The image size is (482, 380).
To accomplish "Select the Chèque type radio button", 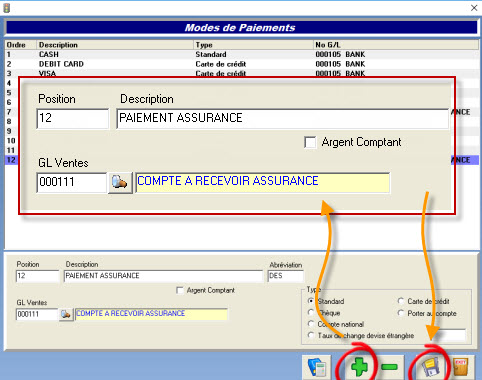I will click(311, 313).
